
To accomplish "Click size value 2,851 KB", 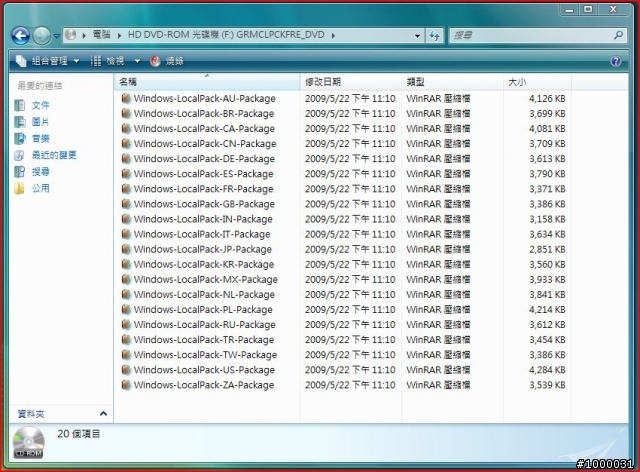I will coord(547,249).
